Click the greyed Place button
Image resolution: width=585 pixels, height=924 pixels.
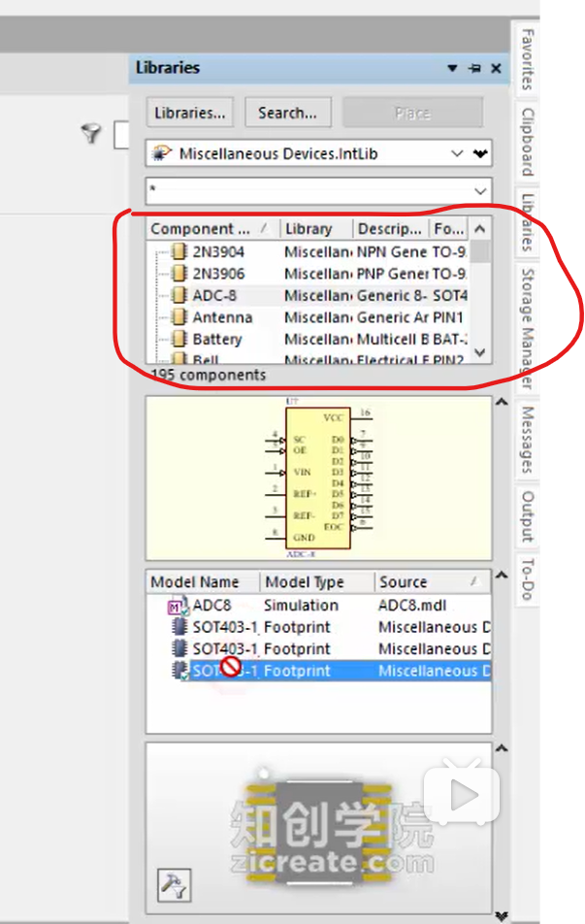tap(412, 113)
